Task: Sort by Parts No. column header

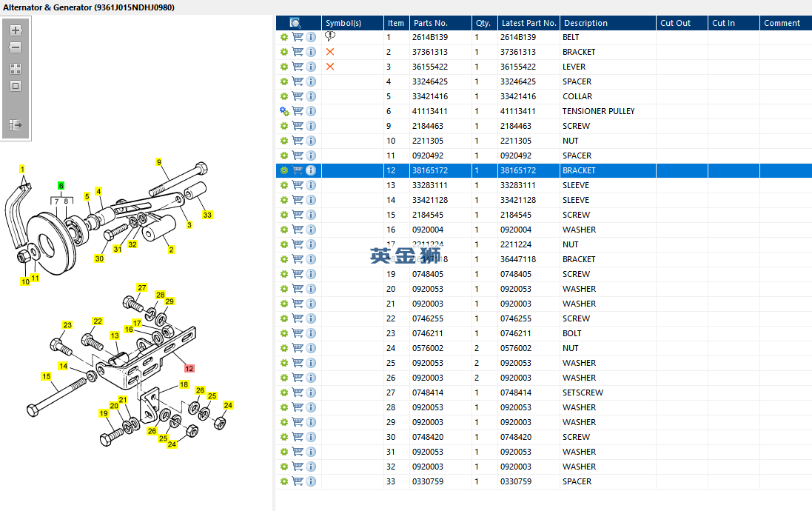Action: tap(440, 23)
